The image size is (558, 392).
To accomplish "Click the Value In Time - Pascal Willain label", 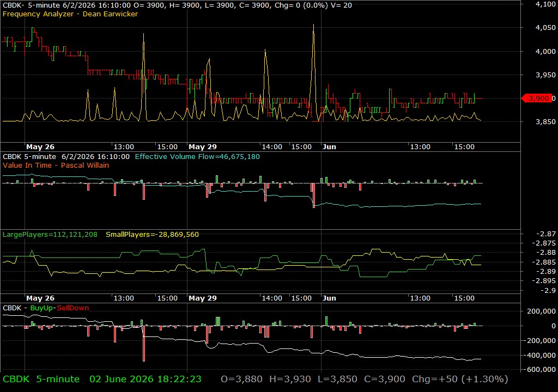I will pyautogui.click(x=56, y=165).
